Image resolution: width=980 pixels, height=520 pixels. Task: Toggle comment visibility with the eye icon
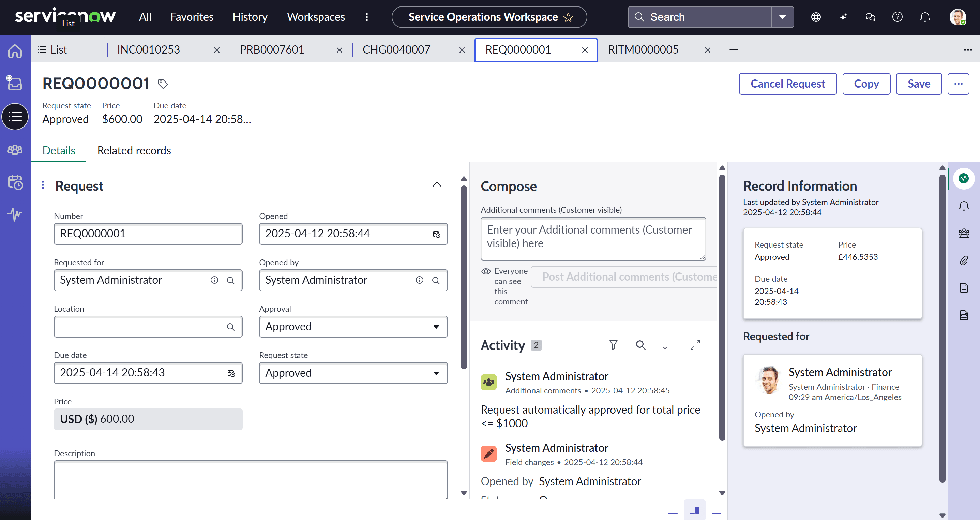(486, 271)
